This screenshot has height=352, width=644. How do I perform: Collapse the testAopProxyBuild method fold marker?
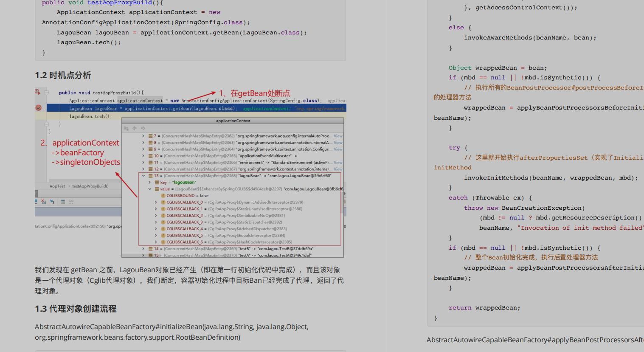(47, 92)
